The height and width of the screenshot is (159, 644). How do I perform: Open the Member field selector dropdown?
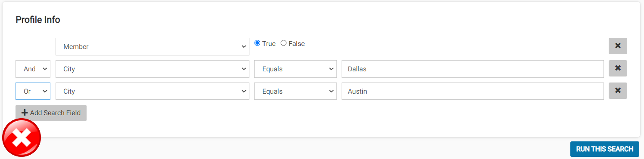(152, 46)
